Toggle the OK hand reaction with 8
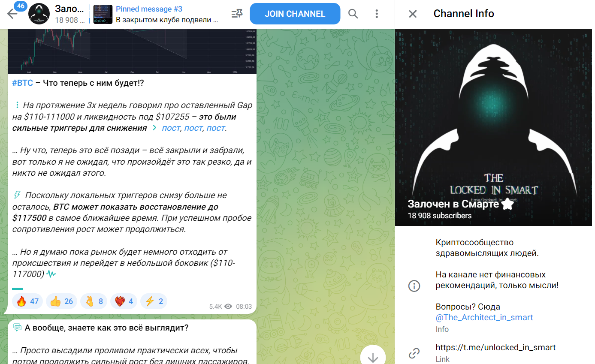Screen dimensions: 595x364 pyautogui.click(x=94, y=301)
